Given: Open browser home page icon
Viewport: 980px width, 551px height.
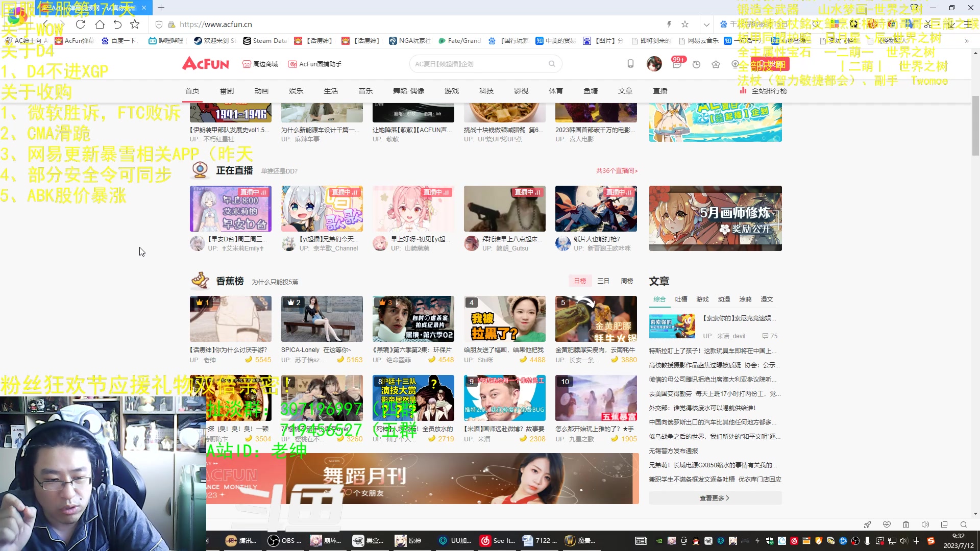Looking at the screenshot, I should (x=100, y=24).
